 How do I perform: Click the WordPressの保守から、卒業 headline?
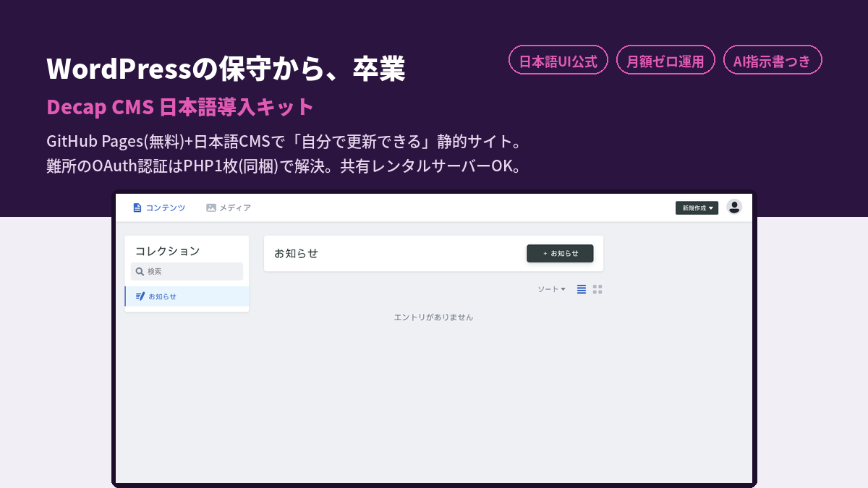click(x=226, y=69)
